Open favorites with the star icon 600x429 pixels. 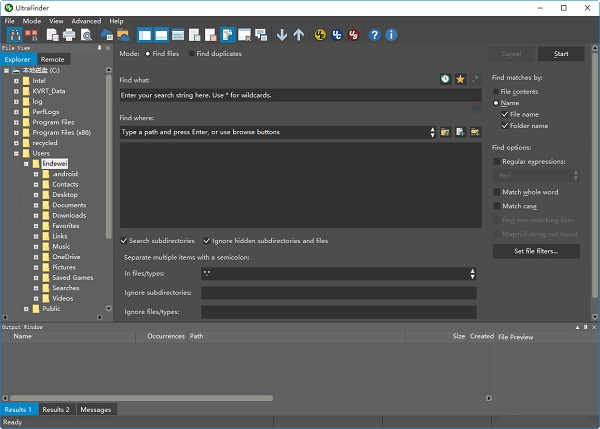coord(460,78)
